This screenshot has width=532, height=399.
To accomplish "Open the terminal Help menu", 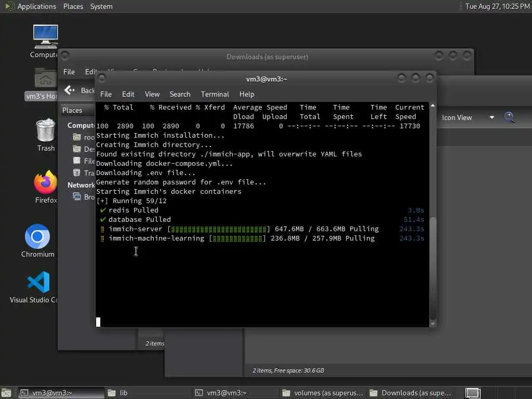I will [x=247, y=94].
